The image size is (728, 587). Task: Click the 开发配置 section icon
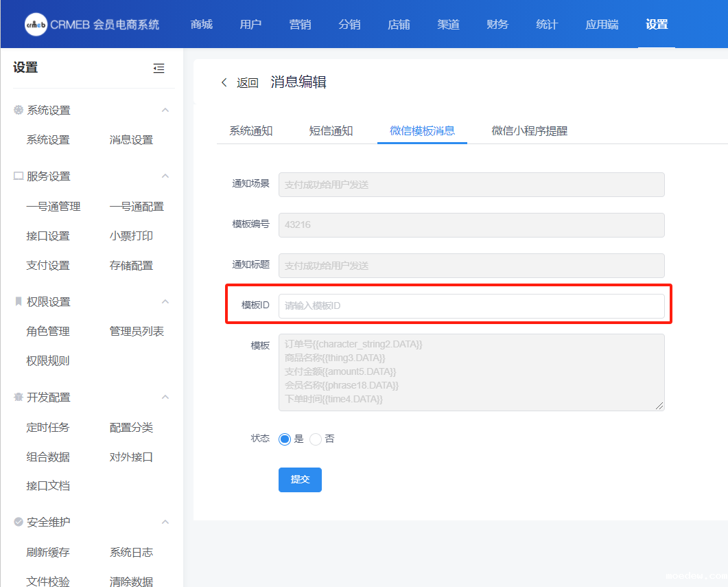coord(19,398)
